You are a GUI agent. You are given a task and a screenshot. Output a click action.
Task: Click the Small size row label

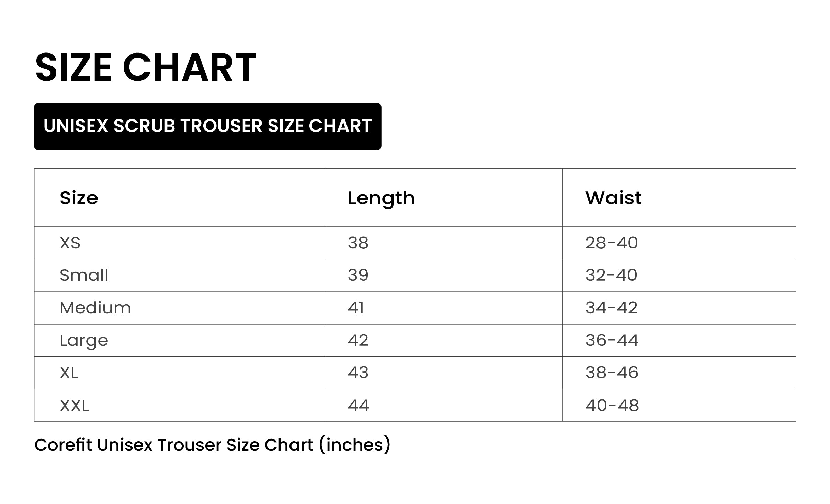tap(84, 275)
